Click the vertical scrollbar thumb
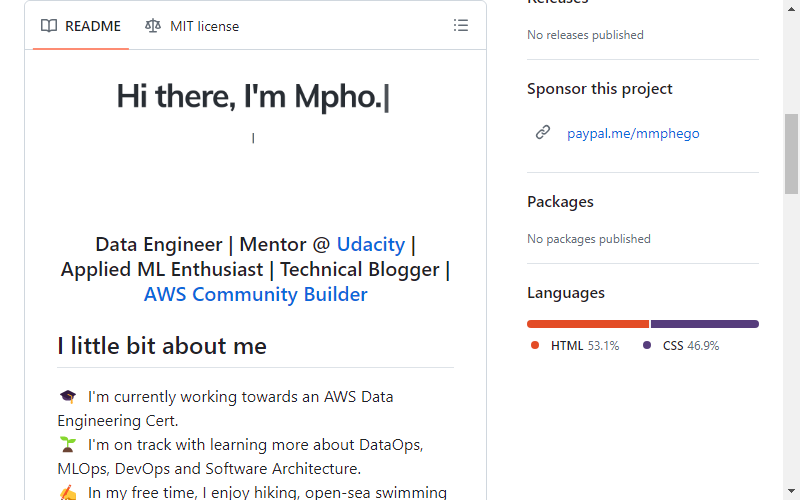This screenshot has height=500, width=800. tap(791, 154)
